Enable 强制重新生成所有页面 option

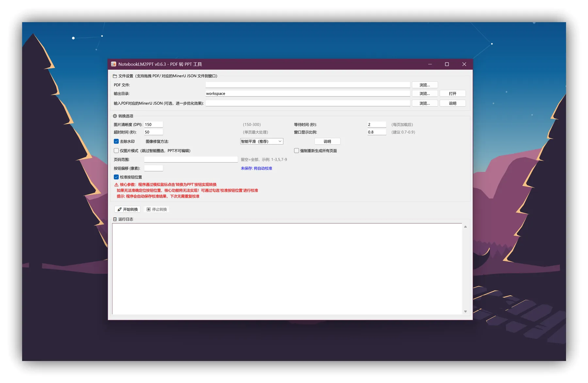[297, 151]
